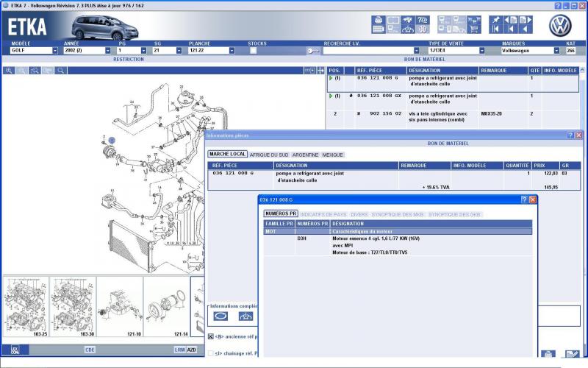Click the keyboard icon in the top toolbar
The image size is (588, 368).
[379, 29]
